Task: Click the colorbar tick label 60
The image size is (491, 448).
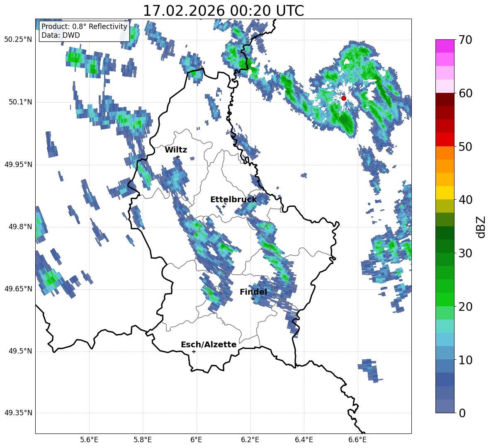Action: click(x=465, y=93)
